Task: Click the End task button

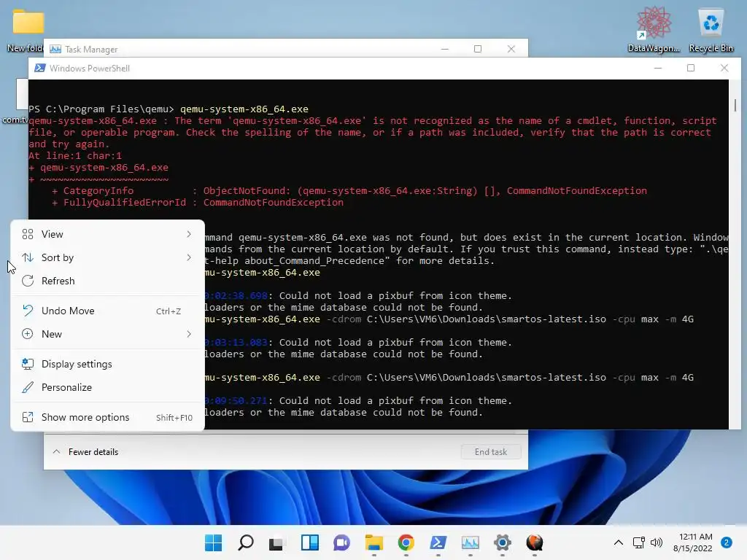Action: [491, 452]
